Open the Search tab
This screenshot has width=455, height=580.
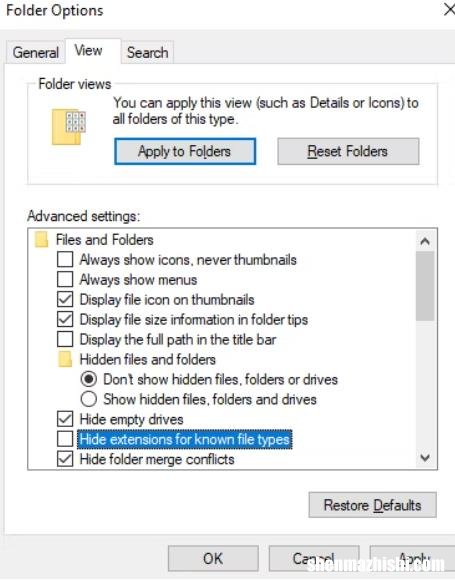[x=148, y=53]
